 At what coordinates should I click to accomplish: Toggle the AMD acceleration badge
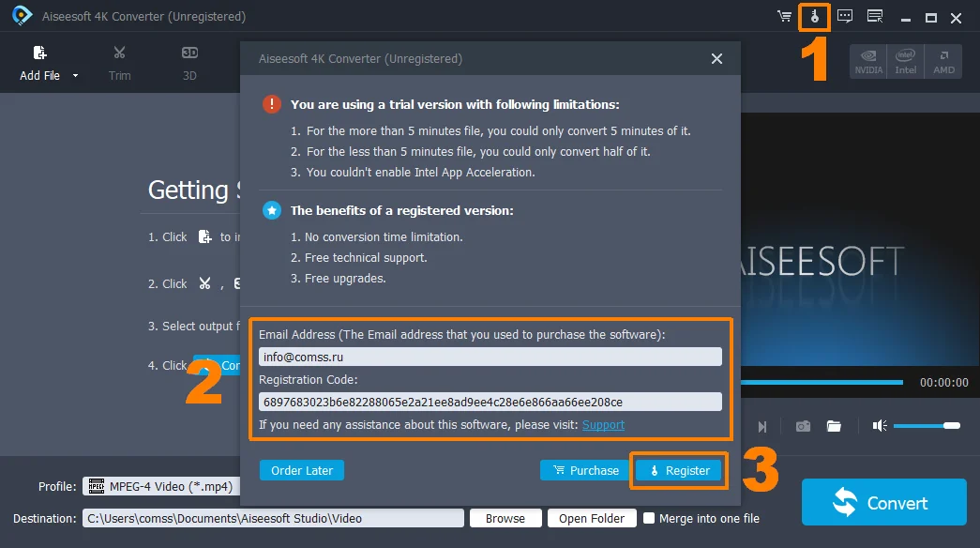tap(942, 61)
